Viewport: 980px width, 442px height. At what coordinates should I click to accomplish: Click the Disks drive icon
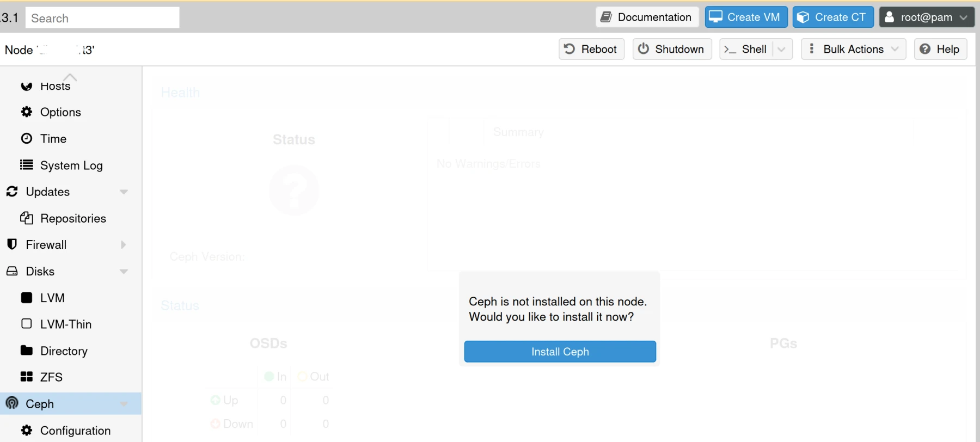pos(12,271)
